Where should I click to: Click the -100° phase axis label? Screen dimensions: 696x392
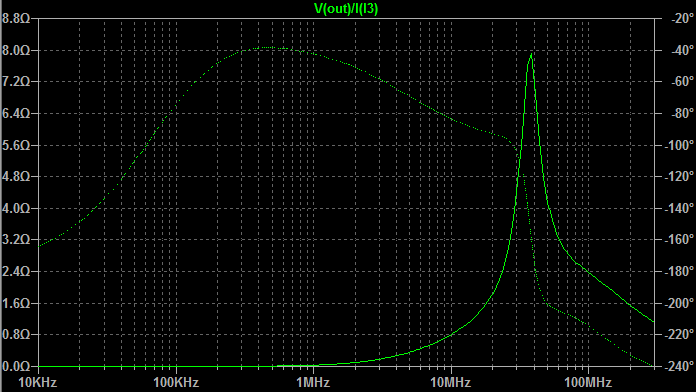pyautogui.click(x=679, y=145)
